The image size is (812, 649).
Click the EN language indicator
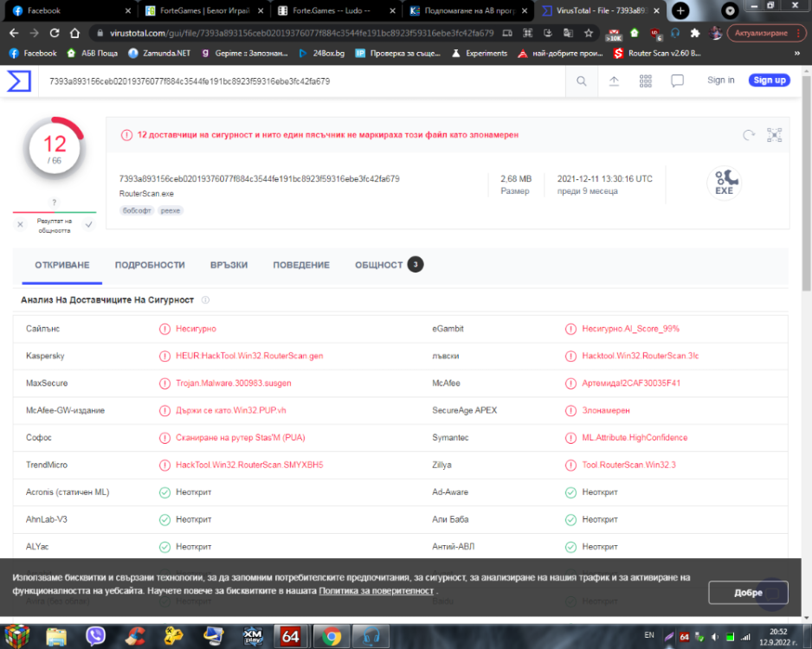pos(649,635)
